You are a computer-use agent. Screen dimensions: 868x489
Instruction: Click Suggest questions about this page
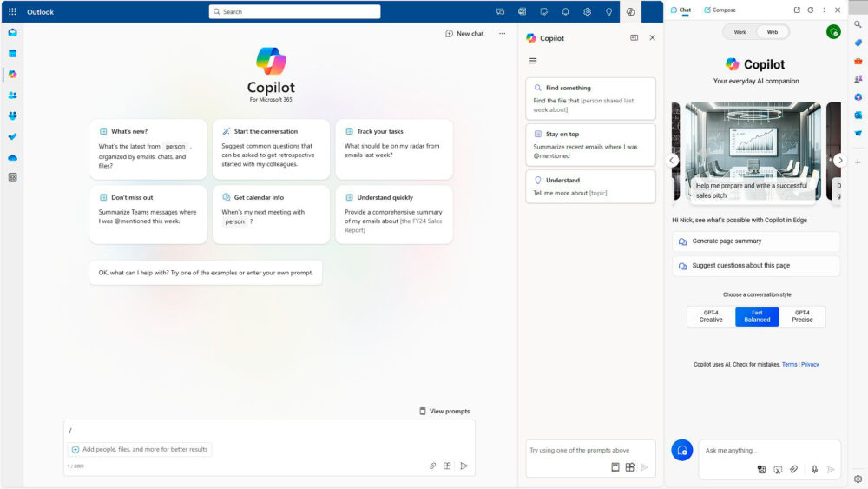click(x=756, y=266)
